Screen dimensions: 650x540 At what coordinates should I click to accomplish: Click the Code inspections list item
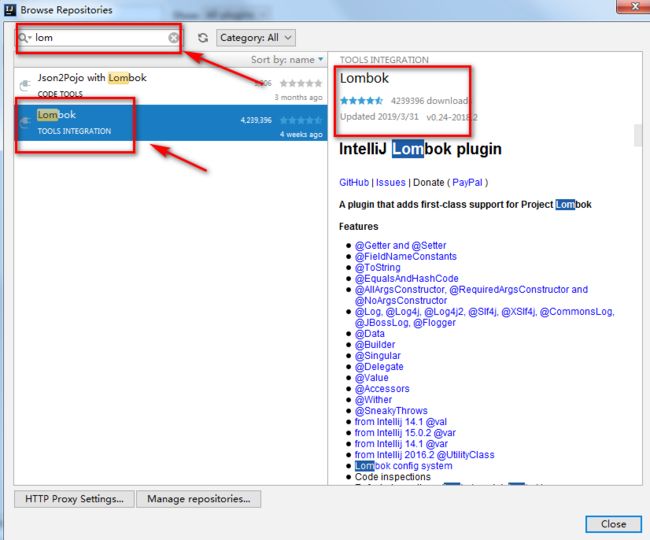click(x=393, y=477)
